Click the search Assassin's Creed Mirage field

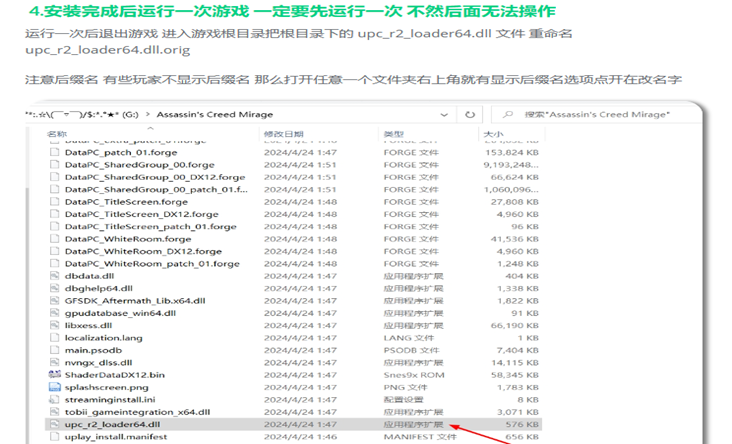coord(596,114)
